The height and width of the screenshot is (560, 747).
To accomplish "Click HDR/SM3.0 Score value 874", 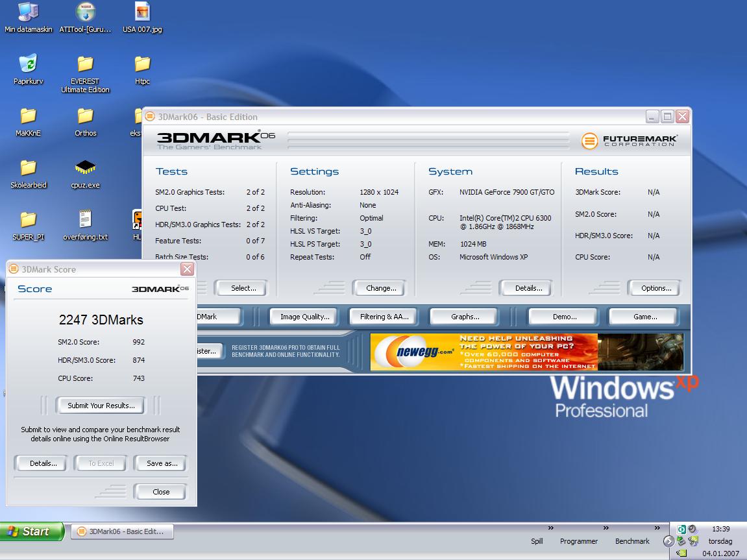I will [139, 360].
